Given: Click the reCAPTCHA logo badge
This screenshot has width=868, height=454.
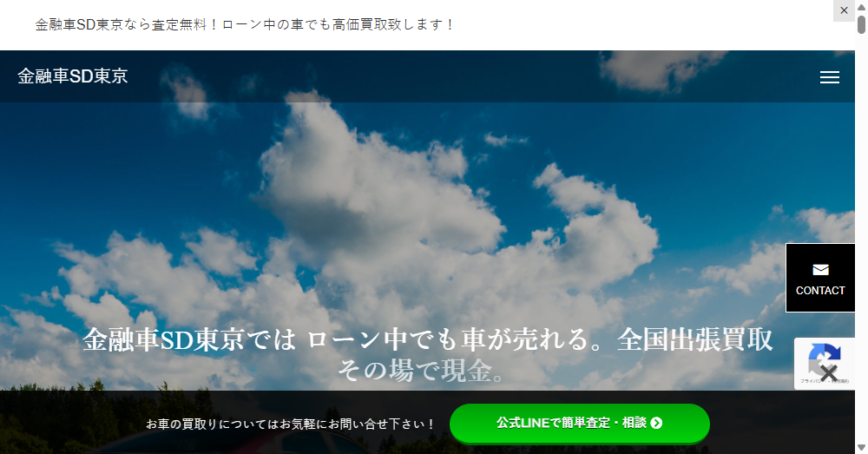Looking at the screenshot, I should (x=824, y=359).
